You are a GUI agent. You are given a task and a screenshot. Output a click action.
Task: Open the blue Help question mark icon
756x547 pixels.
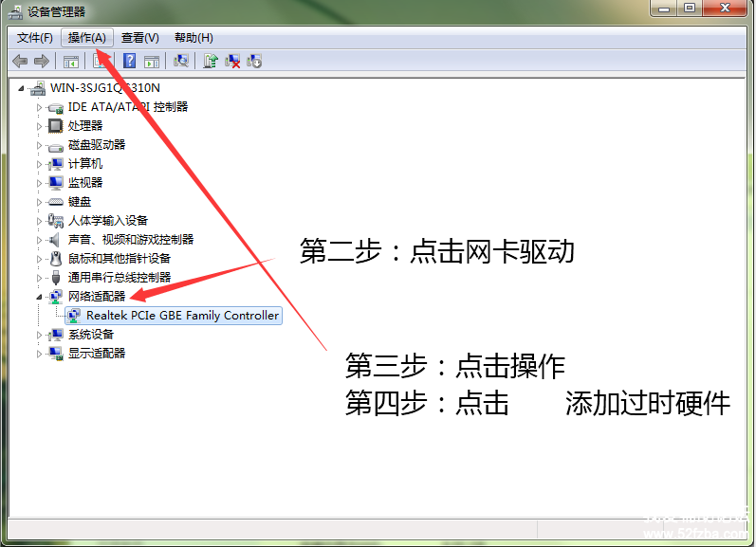(130, 62)
